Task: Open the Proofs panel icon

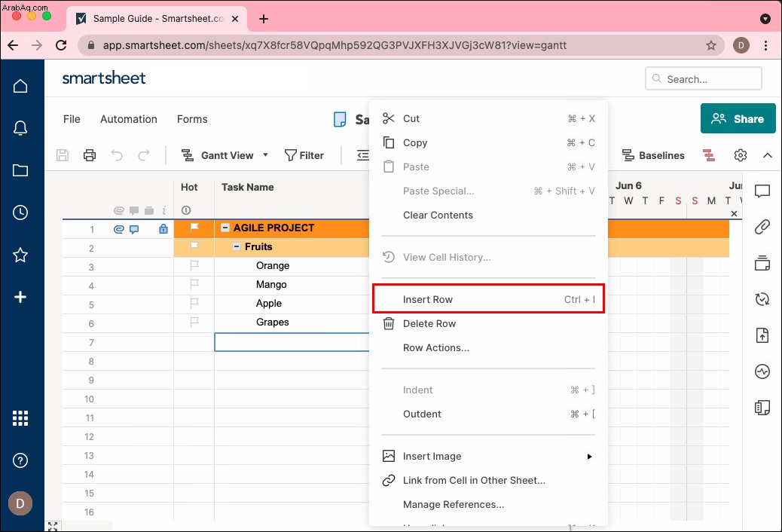Action: [x=762, y=262]
